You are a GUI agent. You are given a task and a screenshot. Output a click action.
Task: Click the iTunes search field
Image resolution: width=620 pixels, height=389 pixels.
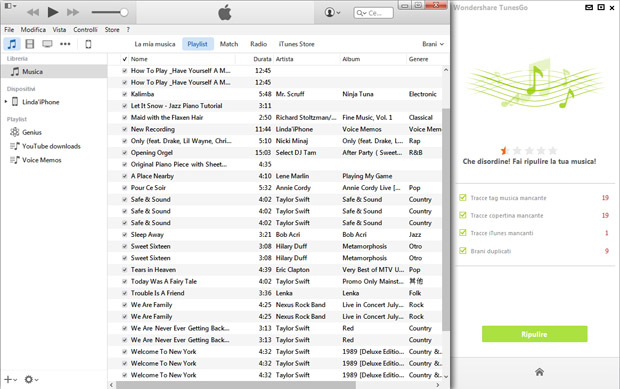[374, 13]
